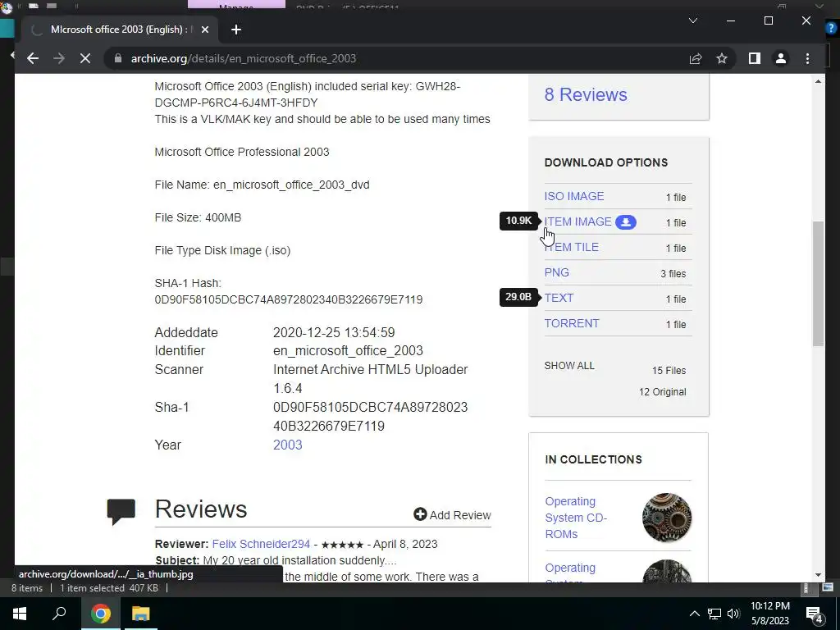Open the tab search chevron

tap(692, 21)
